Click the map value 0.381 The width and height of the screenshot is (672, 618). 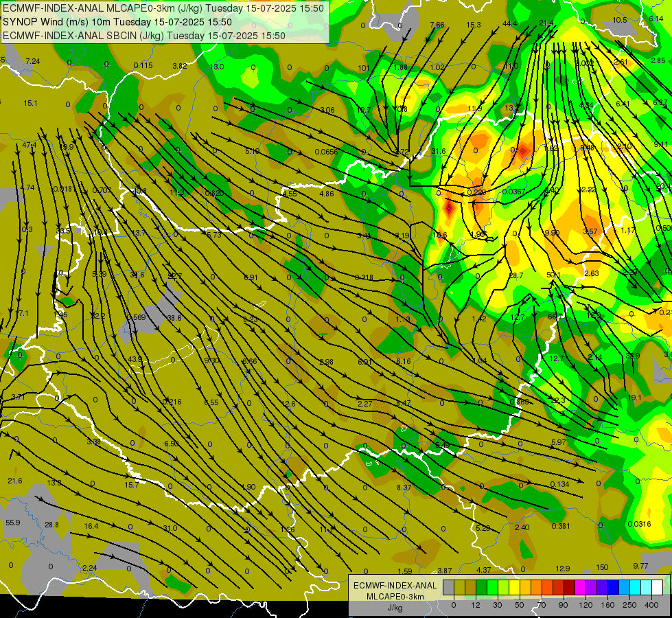(x=561, y=526)
